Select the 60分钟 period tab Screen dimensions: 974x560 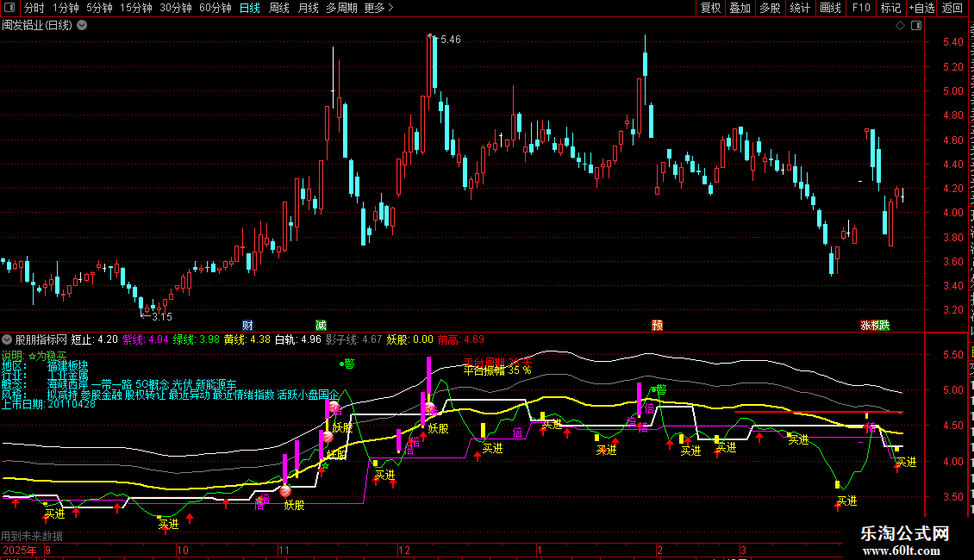(x=215, y=8)
